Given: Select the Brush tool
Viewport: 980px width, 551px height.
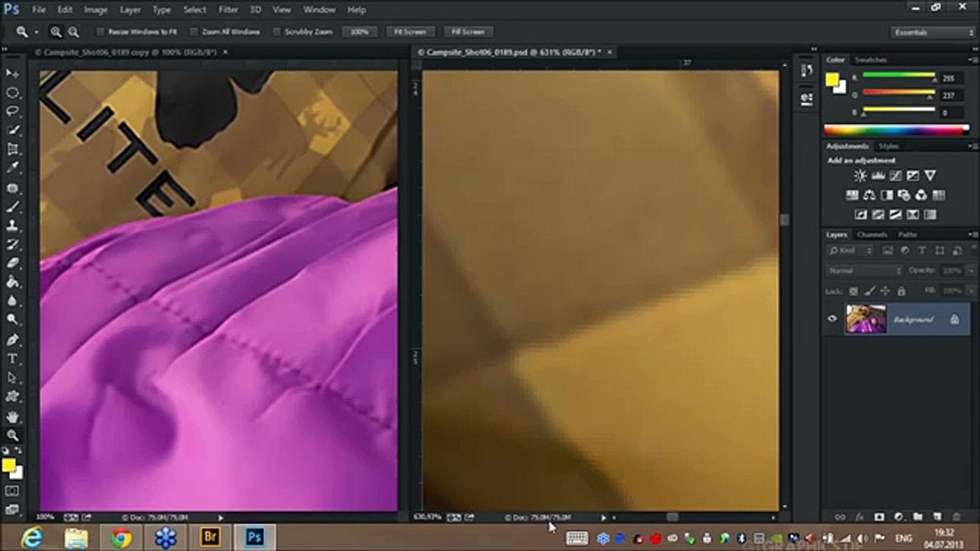Looking at the screenshot, I should 12,207.
